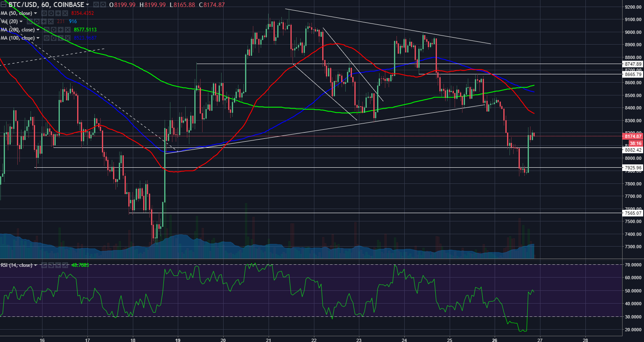Click plus icon on RSI (14, close) row
644x342 pixels.
(58, 265)
